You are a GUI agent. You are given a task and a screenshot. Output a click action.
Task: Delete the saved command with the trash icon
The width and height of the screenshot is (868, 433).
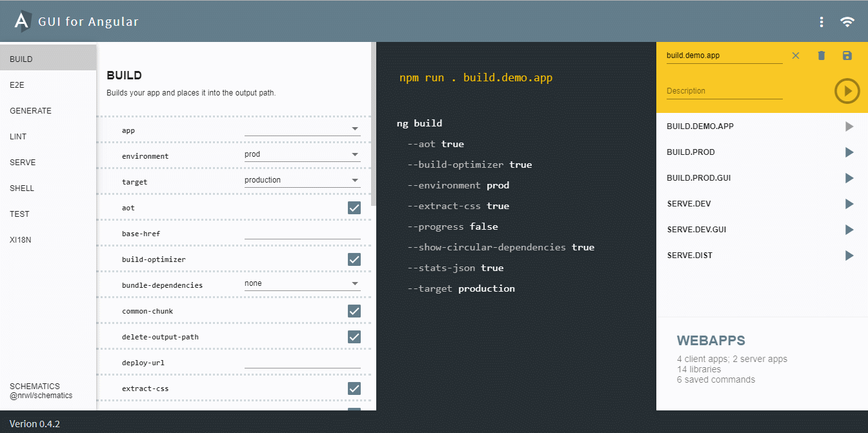pyautogui.click(x=822, y=55)
